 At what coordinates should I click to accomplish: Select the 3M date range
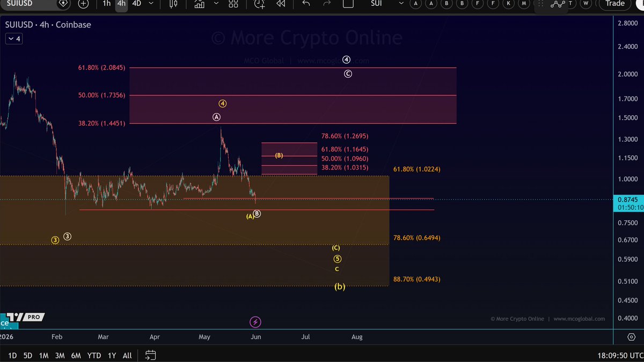tap(60, 356)
